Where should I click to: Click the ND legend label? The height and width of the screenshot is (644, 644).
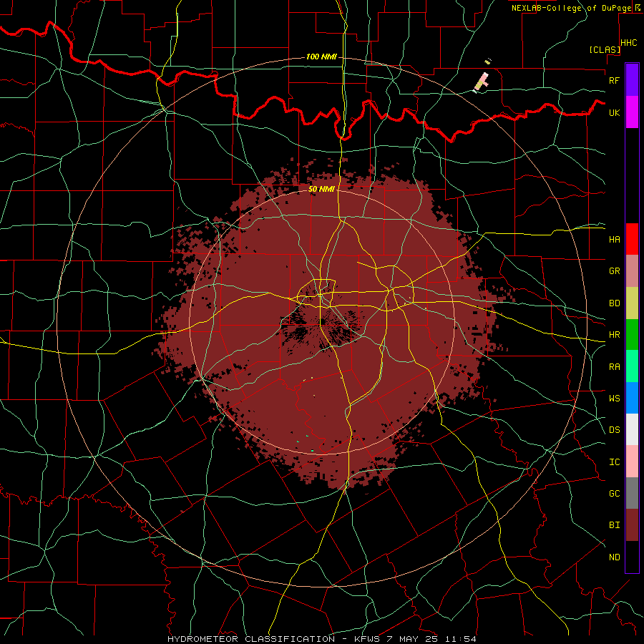pos(614,557)
